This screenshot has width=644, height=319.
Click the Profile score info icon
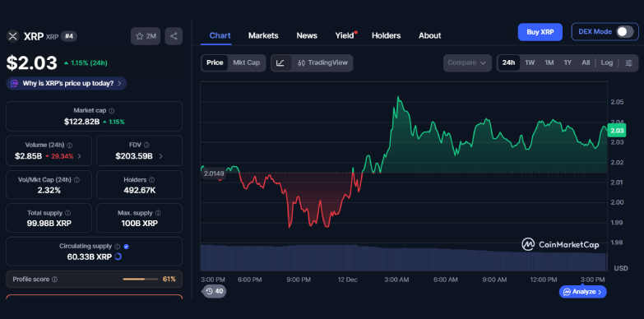coord(54,280)
